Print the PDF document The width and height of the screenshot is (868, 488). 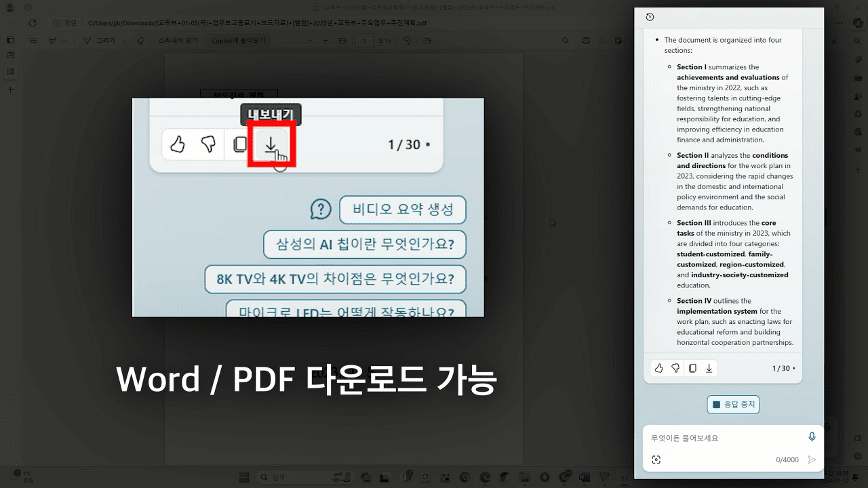(586, 41)
